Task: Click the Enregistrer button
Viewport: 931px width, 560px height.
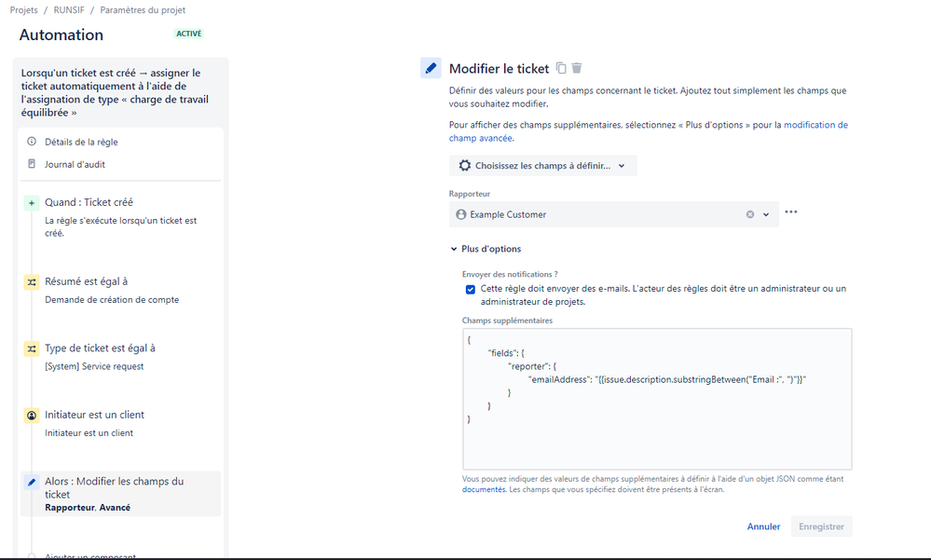Action: pyautogui.click(x=821, y=526)
